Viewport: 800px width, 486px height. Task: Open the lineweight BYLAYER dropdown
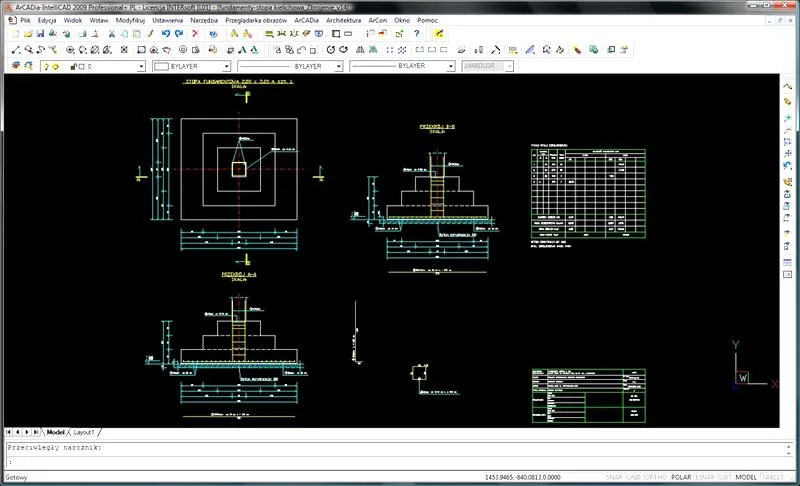pyautogui.click(x=451, y=66)
